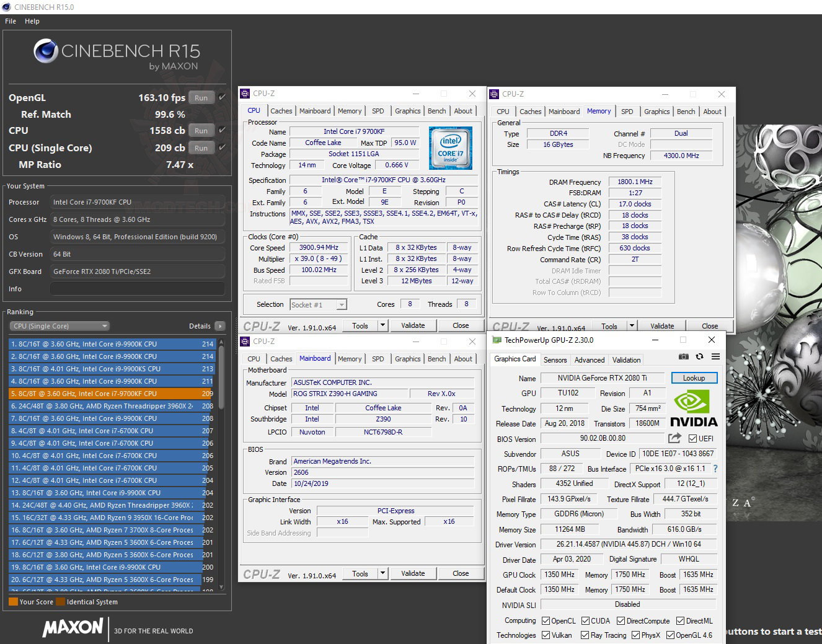This screenshot has height=644, width=822.
Task: Toggle the CPU test checkbox in Cinebench
Action: click(x=222, y=130)
